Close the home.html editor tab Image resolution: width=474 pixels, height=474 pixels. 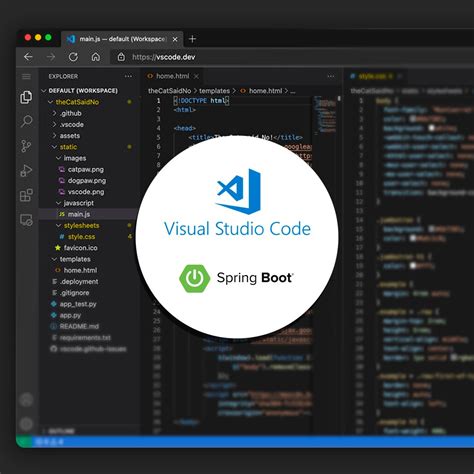click(x=196, y=76)
